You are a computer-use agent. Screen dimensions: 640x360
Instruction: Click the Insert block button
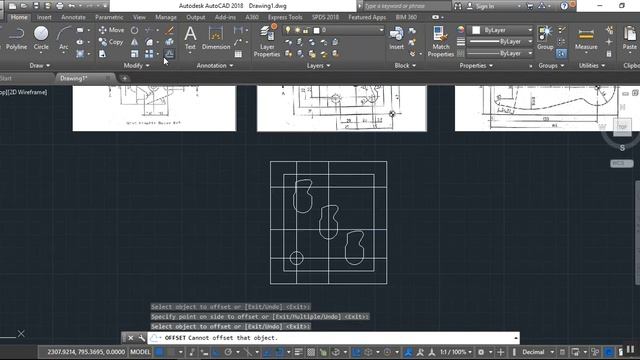pyautogui.click(x=396, y=38)
